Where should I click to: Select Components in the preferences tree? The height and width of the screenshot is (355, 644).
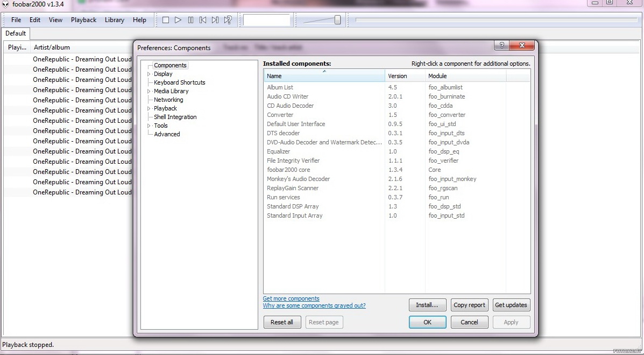(x=170, y=65)
